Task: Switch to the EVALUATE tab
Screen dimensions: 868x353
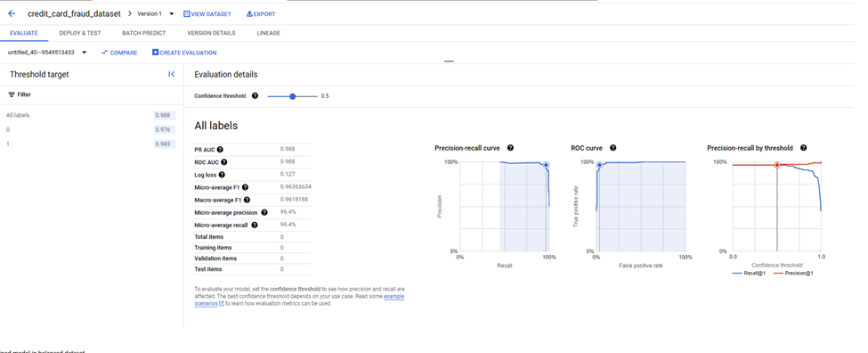Action: (x=24, y=33)
